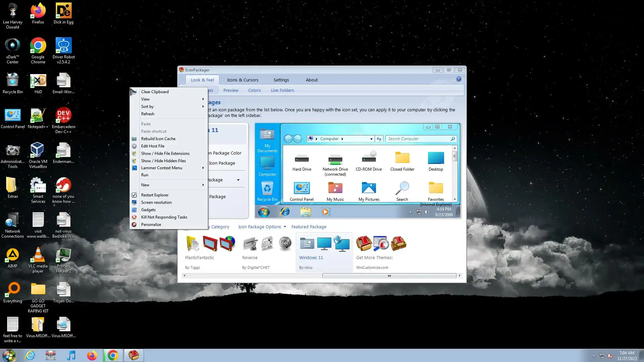
Task: Launch Oracle VM VirtualBox desktop shortcut
Action: coord(38,151)
